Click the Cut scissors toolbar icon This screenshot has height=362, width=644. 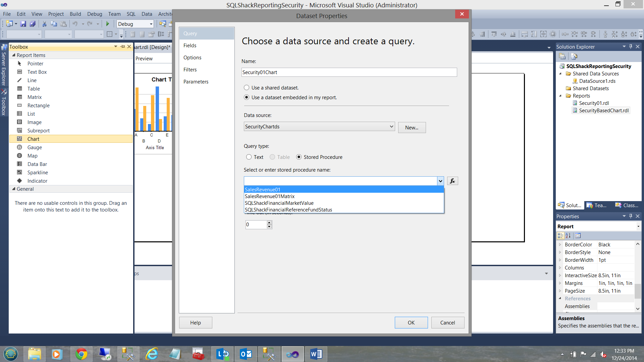coord(44,24)
